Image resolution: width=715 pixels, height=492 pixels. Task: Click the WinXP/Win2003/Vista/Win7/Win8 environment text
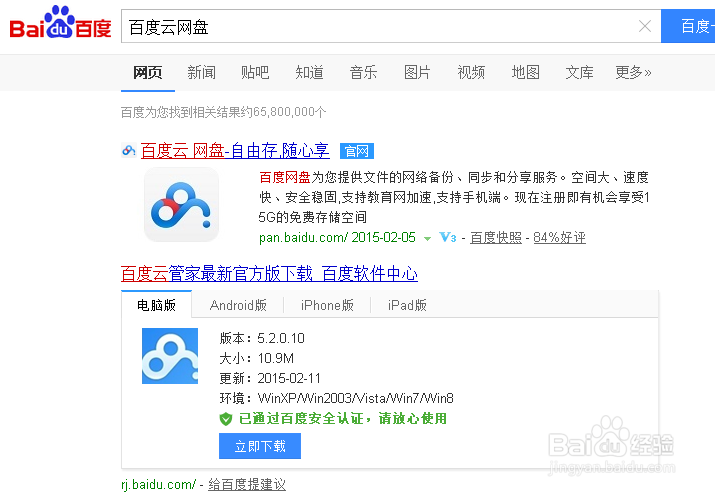(x=356, y=399)
